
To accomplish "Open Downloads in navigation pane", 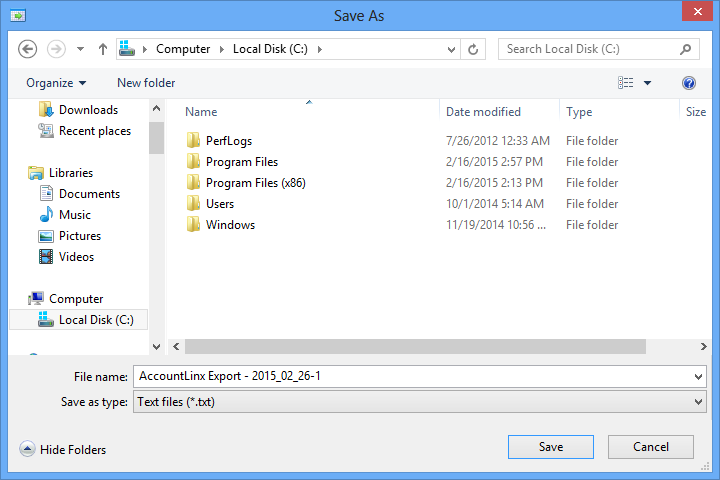I will point(89,110).
